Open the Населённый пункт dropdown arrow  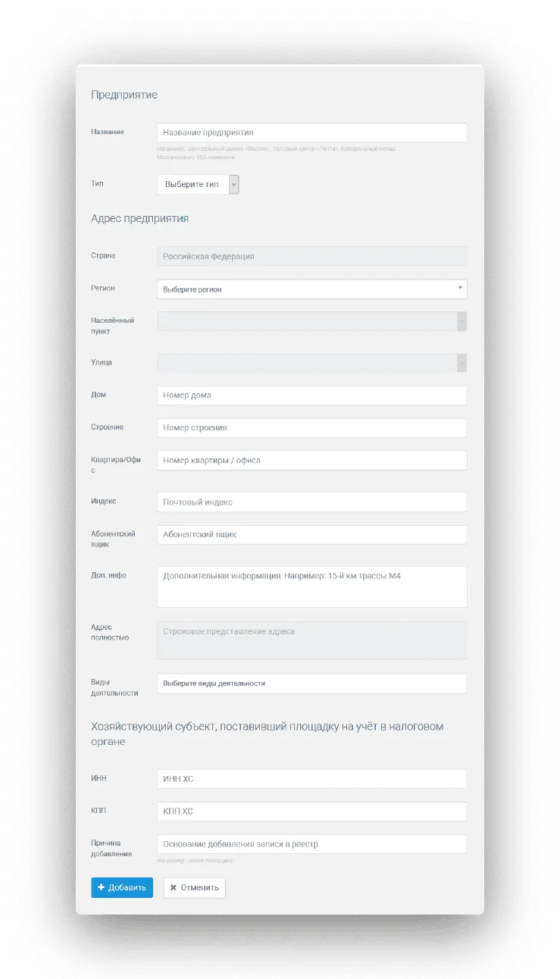(x=461, y=322)
